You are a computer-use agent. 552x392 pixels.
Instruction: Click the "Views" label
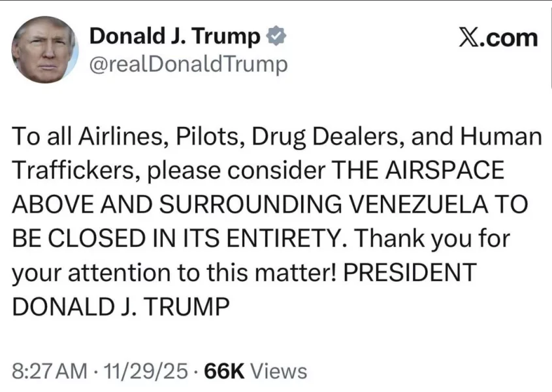(x=279, y=371)
